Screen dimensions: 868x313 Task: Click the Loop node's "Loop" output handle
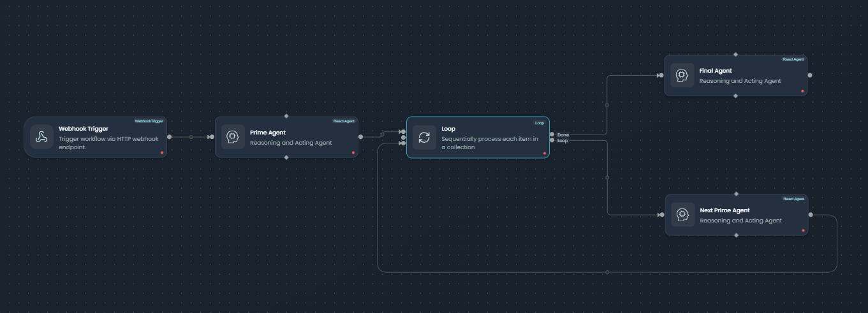pyautogui.click(x=552, y=140)
